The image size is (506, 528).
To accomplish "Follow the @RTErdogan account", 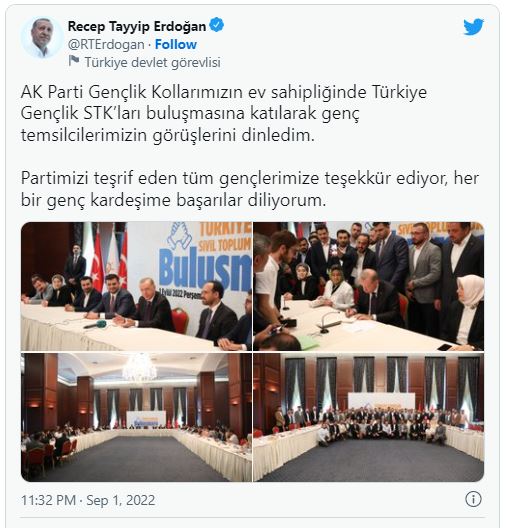I will click(176, 44).
